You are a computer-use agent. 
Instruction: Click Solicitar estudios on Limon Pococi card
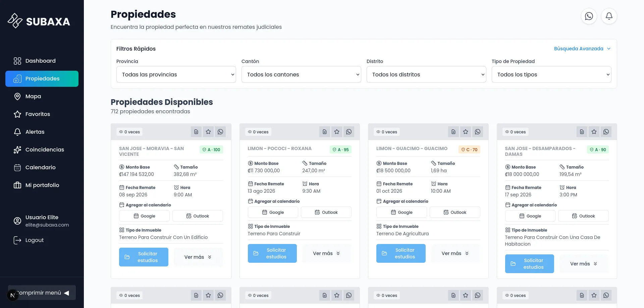click(272, 253)
